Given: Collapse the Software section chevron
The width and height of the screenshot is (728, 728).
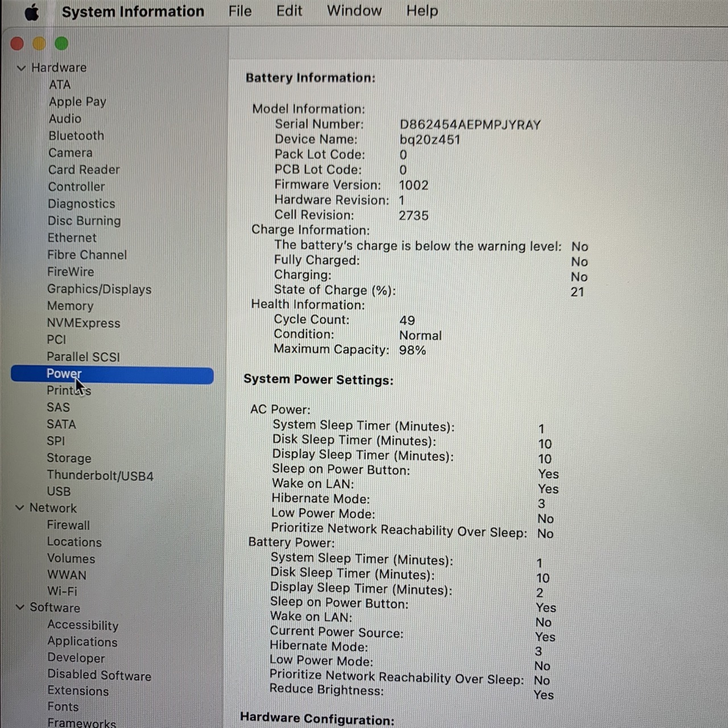Looking at the screenshot, I should (x=20, y=607).
